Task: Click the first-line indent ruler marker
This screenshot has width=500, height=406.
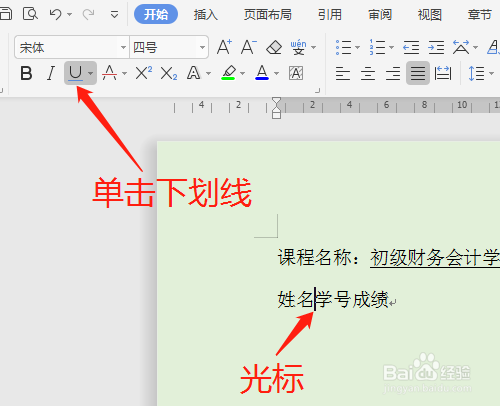Action: [276, 102]
